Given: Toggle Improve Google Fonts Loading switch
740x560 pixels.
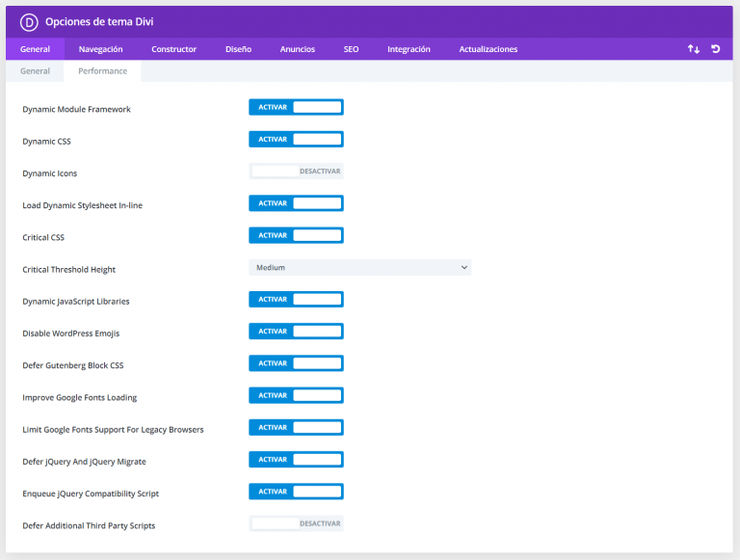Looking at the screenshot, I should pyautogui.click(x=296, y=396).
